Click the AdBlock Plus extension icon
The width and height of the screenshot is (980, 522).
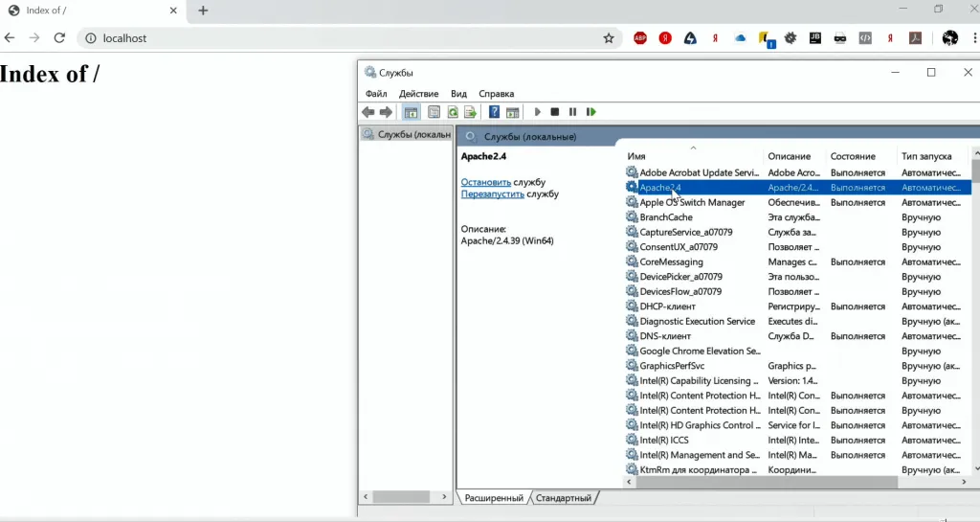[640, 38]
